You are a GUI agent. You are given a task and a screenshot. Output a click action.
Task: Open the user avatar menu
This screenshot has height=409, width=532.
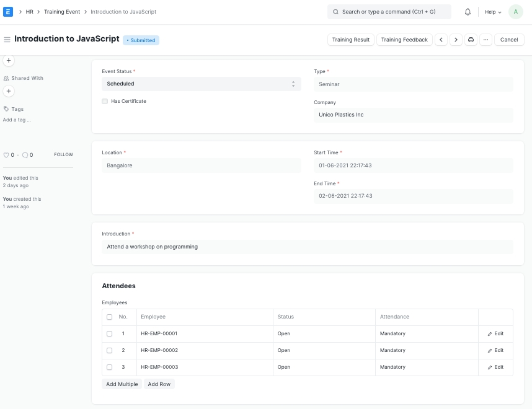tap(515, 12)
